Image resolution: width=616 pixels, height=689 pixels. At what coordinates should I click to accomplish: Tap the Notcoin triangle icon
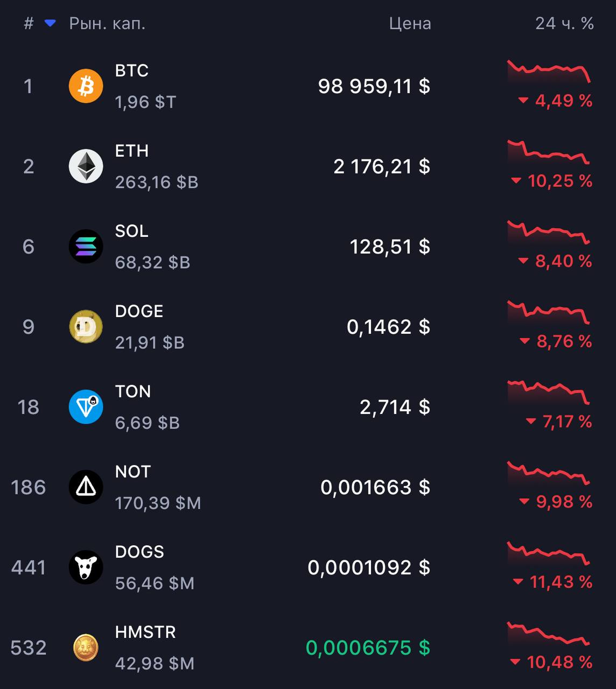coord(86,487)
